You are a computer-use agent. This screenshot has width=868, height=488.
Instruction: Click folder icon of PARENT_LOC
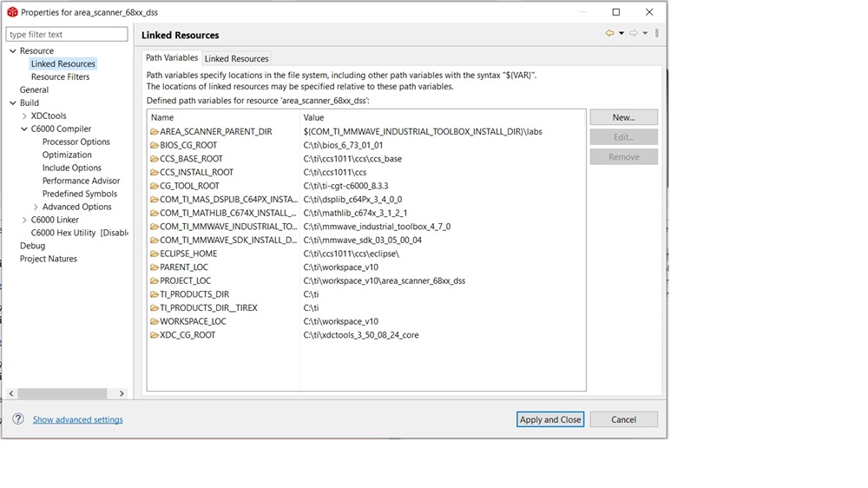click(155, 267)
